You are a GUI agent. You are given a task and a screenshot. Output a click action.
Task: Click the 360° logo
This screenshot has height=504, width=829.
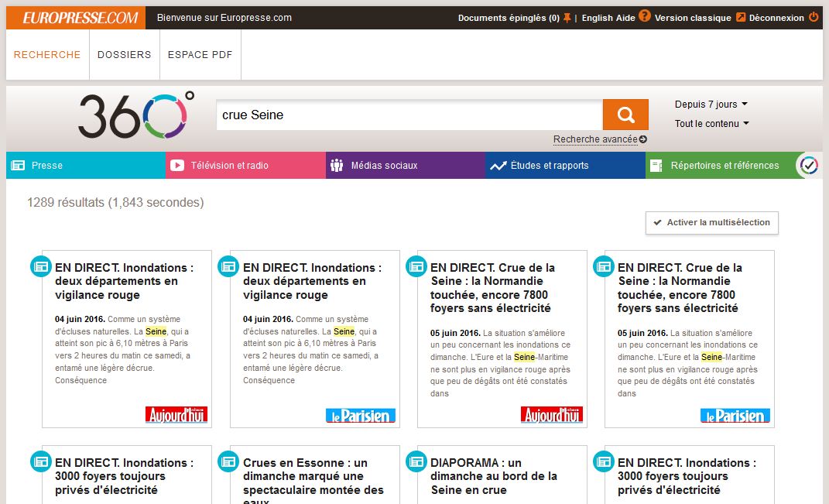(136, 115)
